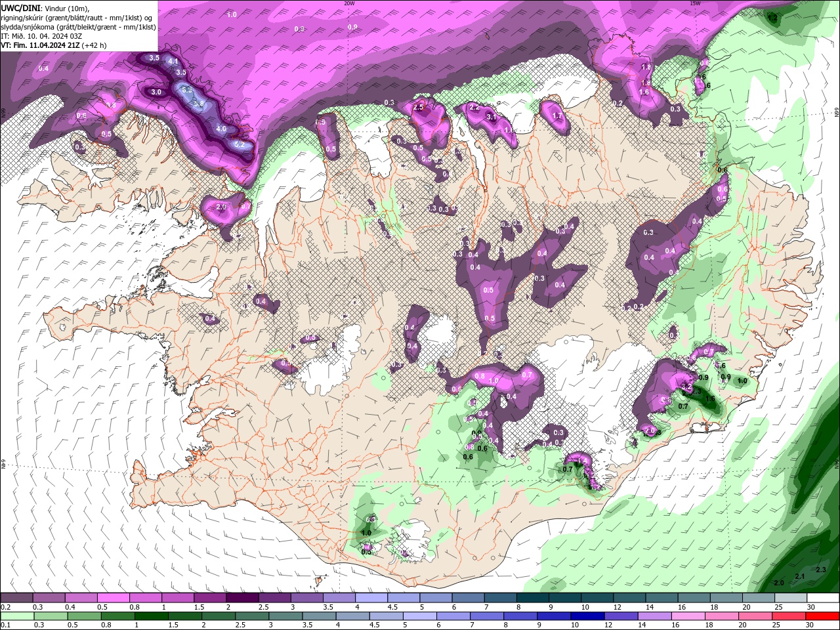
Task: Click the 5.8 precipitation value label
Action: [199, 104]
